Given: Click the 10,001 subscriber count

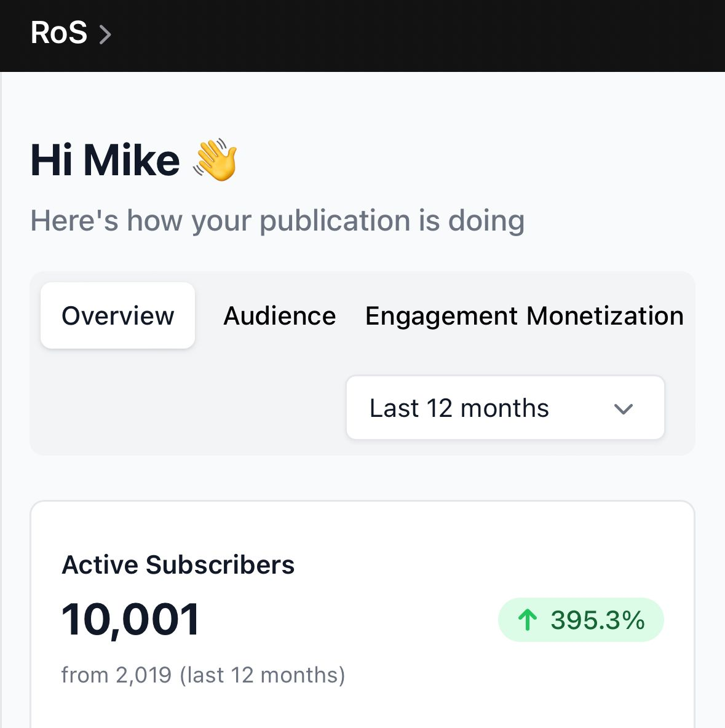Looking at the screenshot, I should tap(130, 619).
